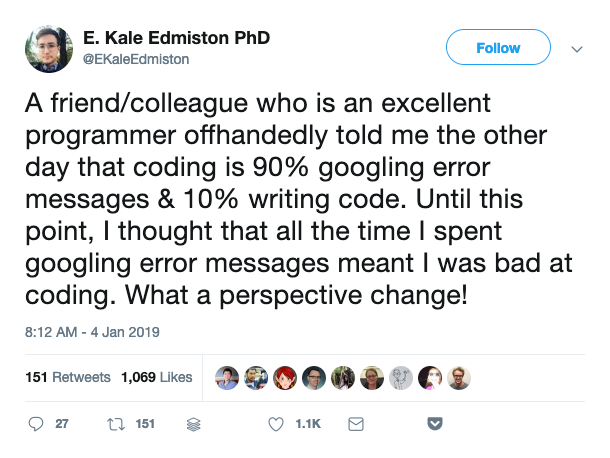Save tweet with the Pocket icon

point(435,424)
